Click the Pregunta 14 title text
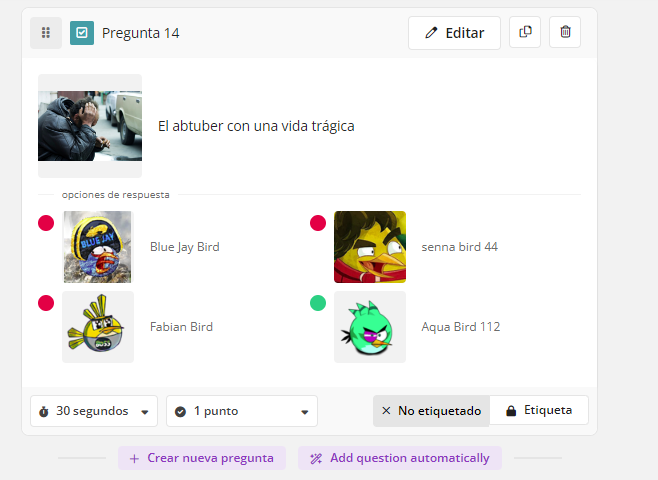This screenshot has height=480, width=658. [141, 33]
